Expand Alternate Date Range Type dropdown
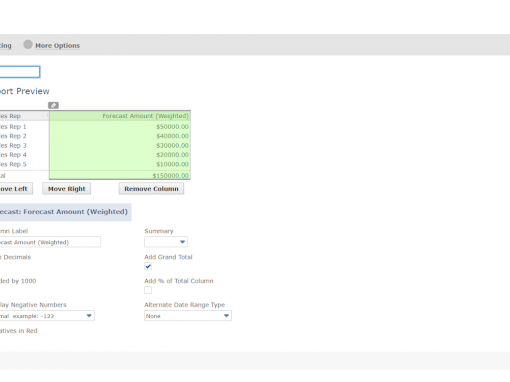Viewport: 510px width, 382px height. pos(188,316)
